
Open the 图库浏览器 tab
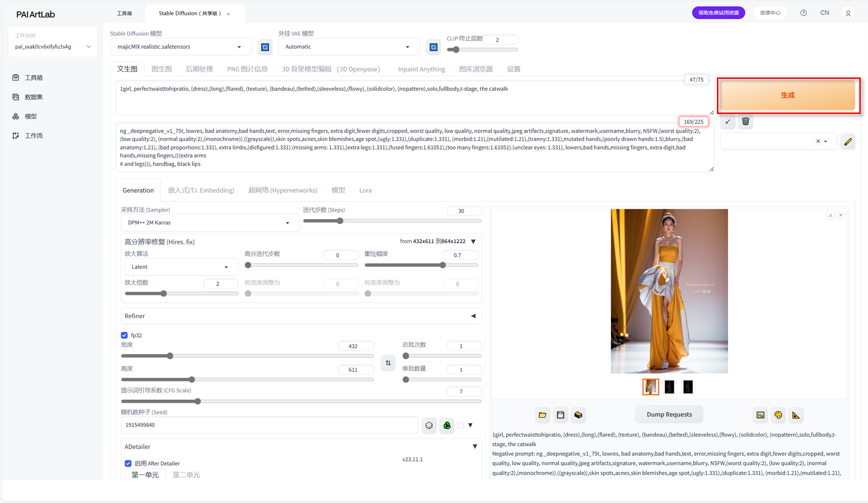click(476, 69)
